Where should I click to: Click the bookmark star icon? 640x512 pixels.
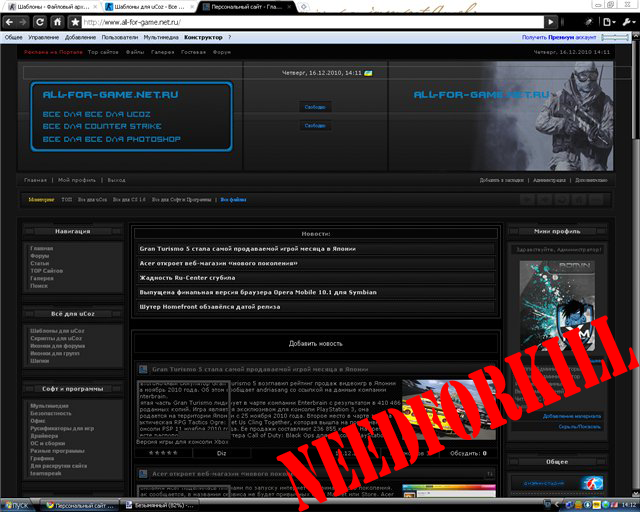click(x=75, y=21)
